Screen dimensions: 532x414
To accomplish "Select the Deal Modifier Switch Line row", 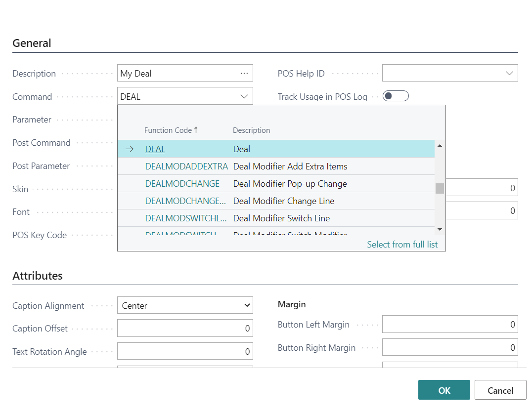I will point(281,218).
